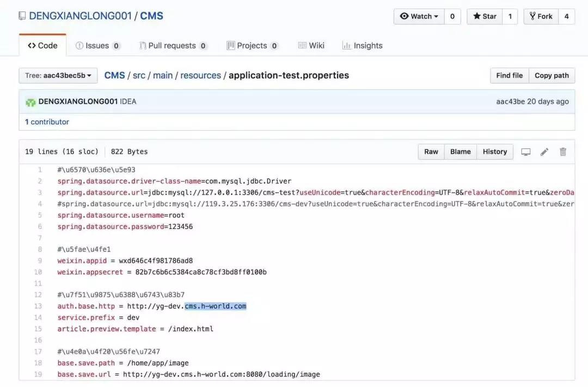The width and height of the screenshot is (588, 387).
Task: Click the repository book icon beside owner name
Action: tap(22, 16)
